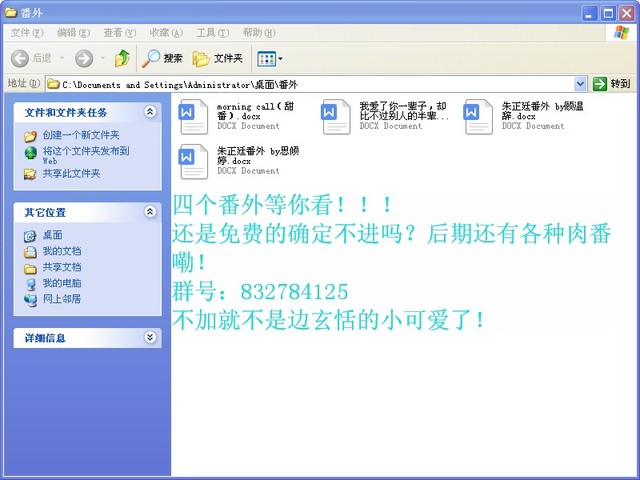Open the 帮助(H) menu

click(259, 33)
